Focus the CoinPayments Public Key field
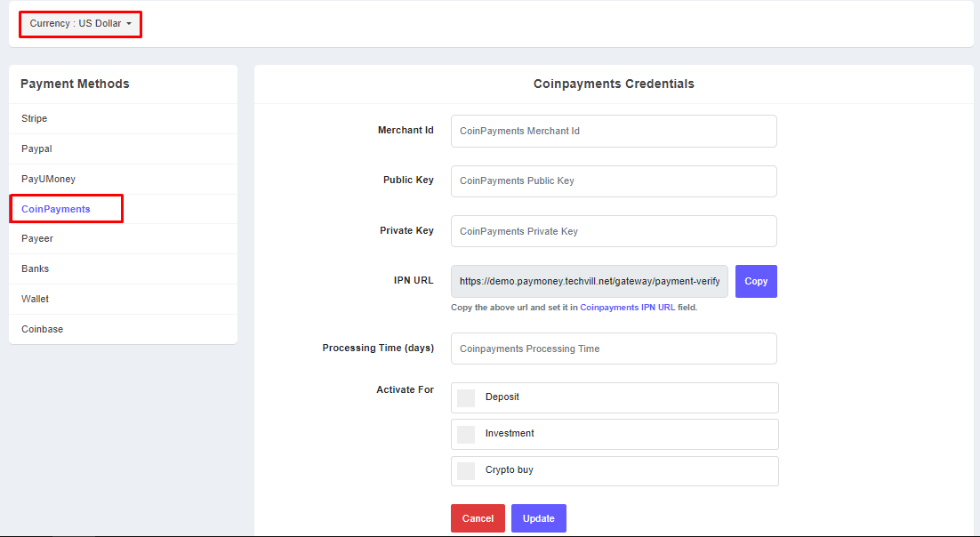The width and height of the screenshot is (980, 537). 614,180
